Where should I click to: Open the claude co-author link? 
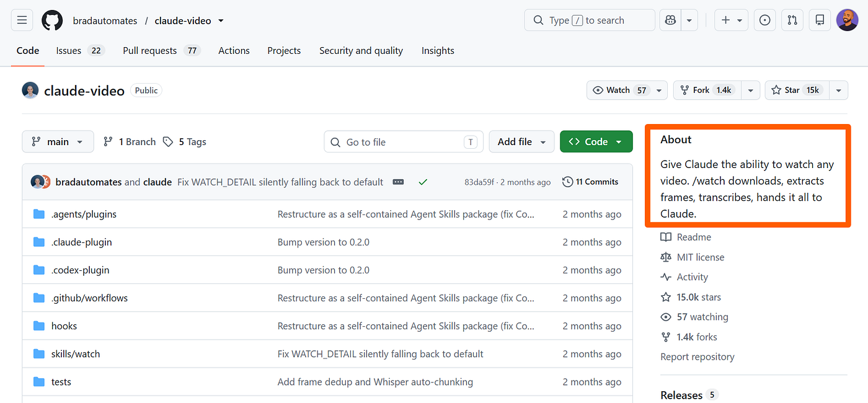pyautogui.click(x=157, y=182)
